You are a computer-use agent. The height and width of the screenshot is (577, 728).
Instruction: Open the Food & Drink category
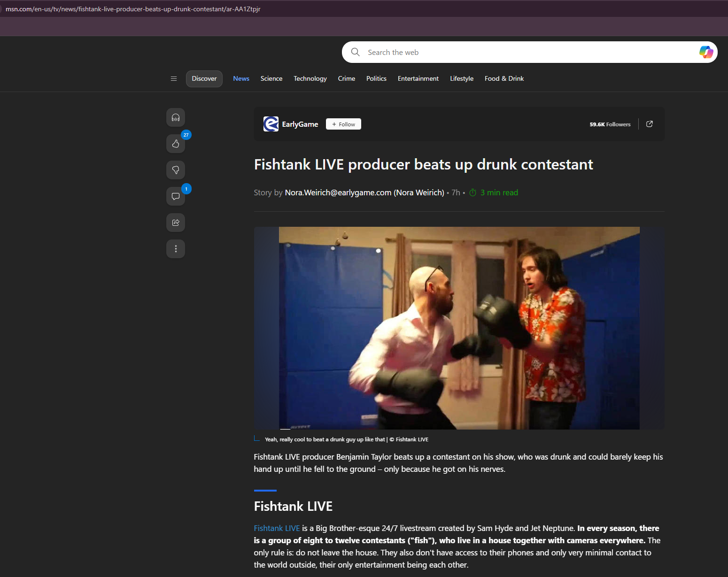tap(504, 79)
